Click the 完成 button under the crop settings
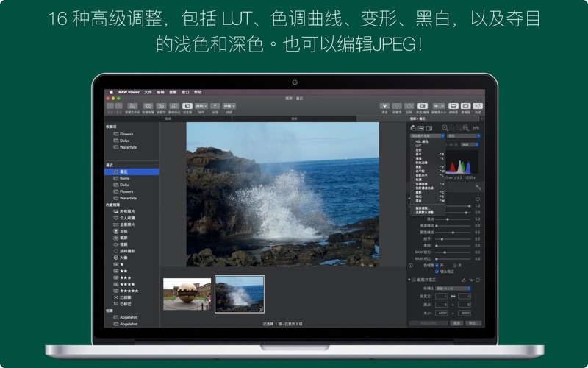 (x=457, y=322)
